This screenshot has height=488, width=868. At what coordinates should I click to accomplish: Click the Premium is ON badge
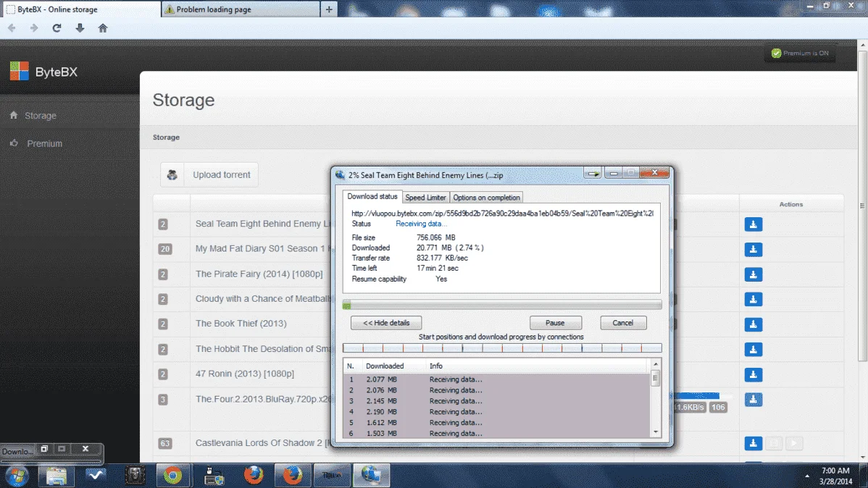click(x=801, y=53)
